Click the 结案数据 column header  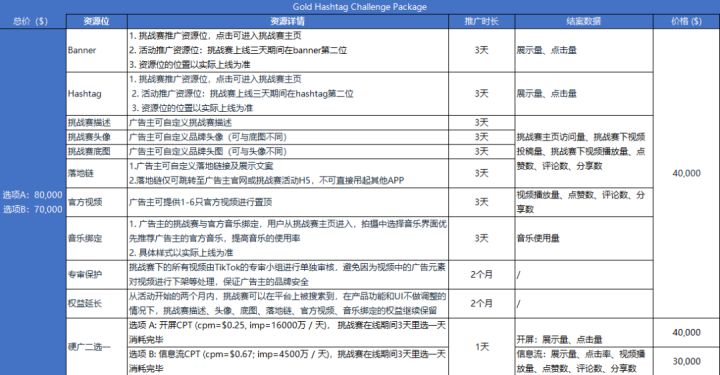click(584, 21)
